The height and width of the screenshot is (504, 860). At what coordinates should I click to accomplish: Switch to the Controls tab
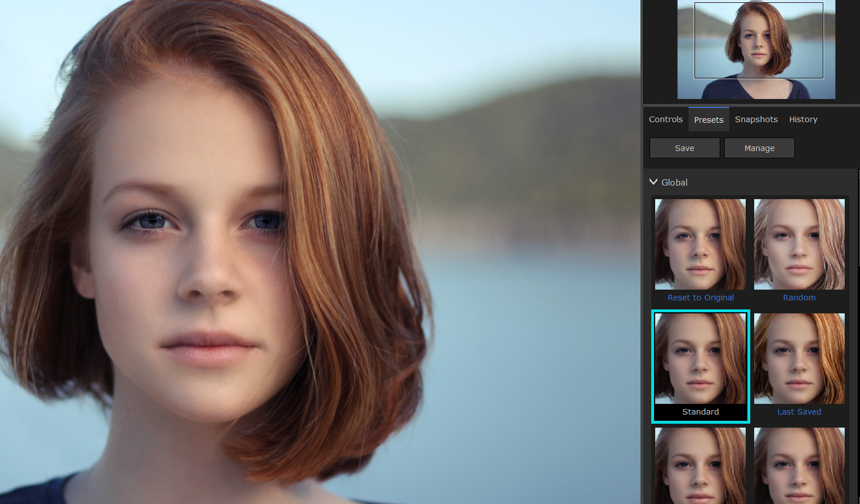[x=665, y=119]
